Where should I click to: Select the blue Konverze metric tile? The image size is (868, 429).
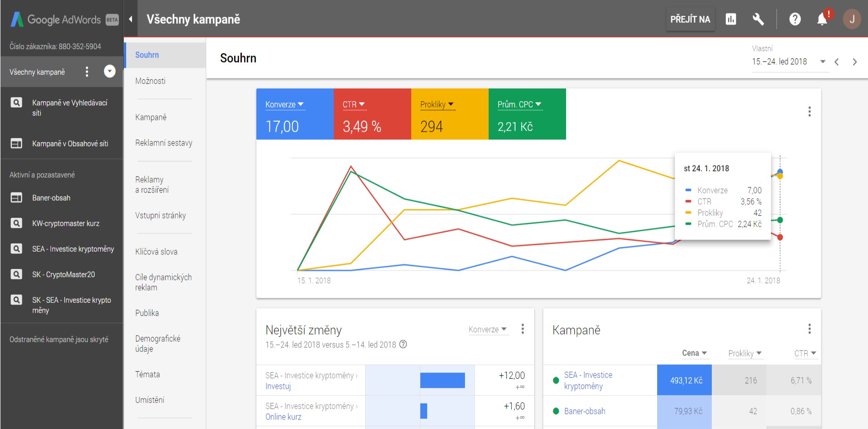click(x=295, y=114)
